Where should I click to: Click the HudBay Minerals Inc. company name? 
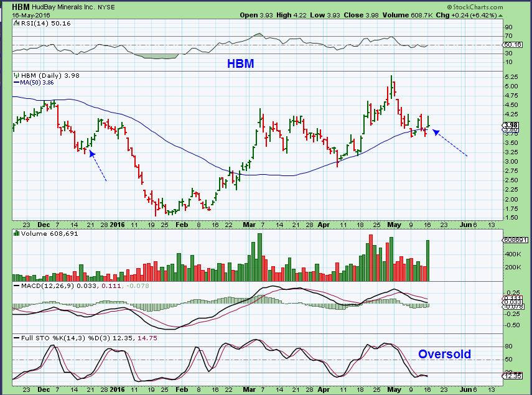pyautogui.click(x=63, y=7)
